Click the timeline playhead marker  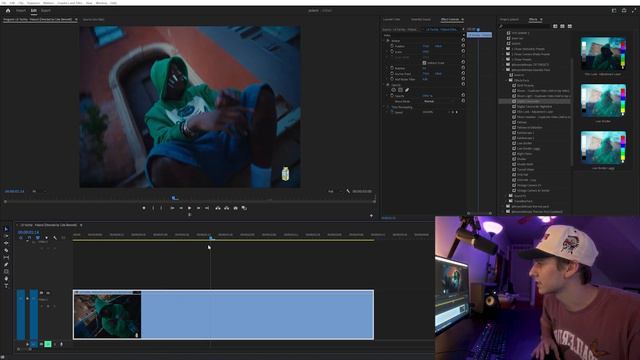[211, 238]
